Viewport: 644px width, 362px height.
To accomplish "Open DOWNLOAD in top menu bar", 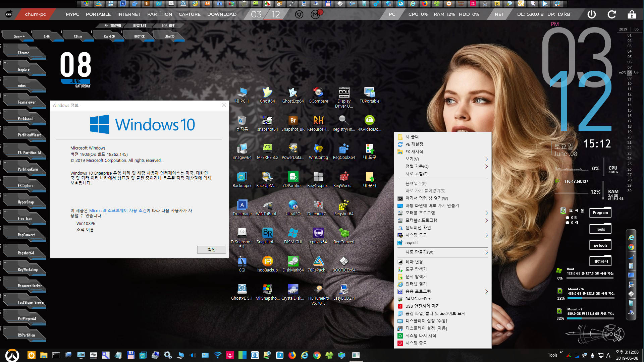I will [x=222, y=14].
